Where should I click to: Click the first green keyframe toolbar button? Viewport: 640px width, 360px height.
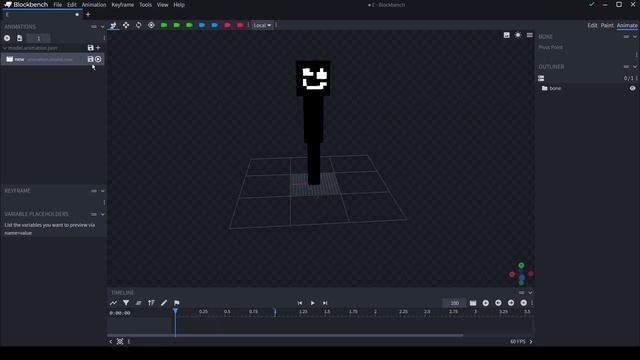tap(164, 25)
